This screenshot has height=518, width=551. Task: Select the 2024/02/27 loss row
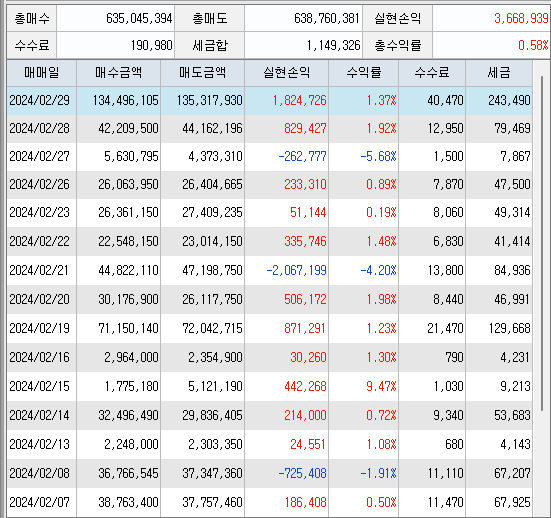click(270, 156)
